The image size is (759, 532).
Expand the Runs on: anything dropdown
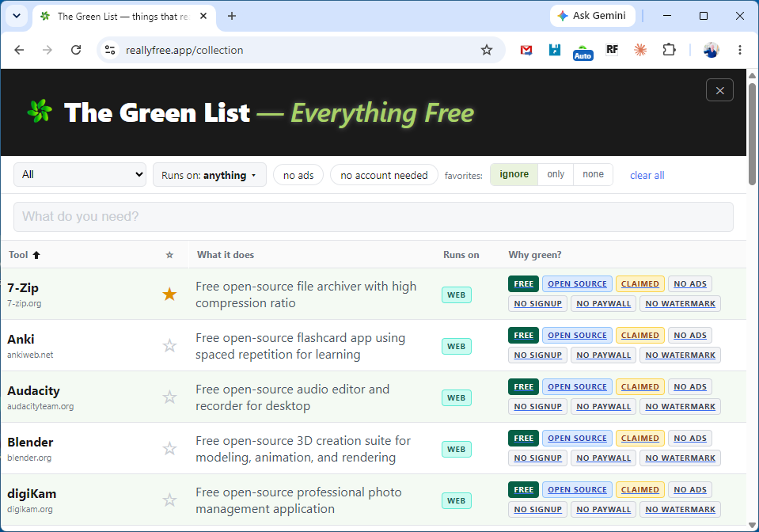click(x=210, y=175)
